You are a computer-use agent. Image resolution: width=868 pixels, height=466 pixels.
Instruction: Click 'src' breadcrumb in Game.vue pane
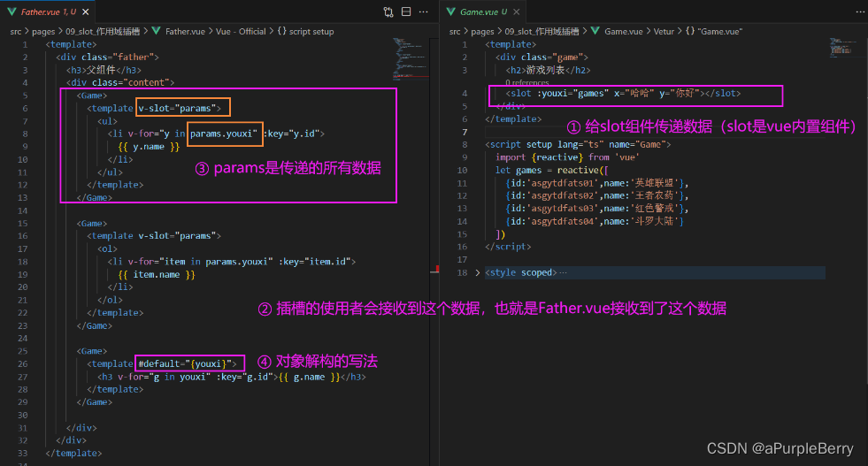point(455,32)
